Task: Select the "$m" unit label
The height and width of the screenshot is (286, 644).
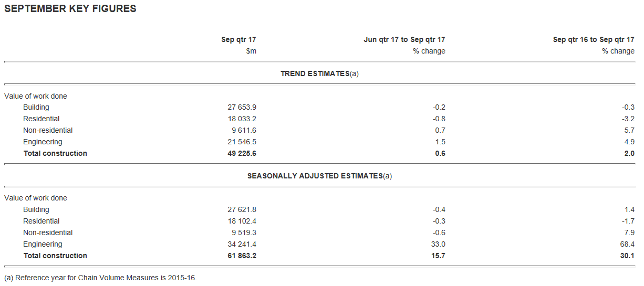Action: coord(251,51)
